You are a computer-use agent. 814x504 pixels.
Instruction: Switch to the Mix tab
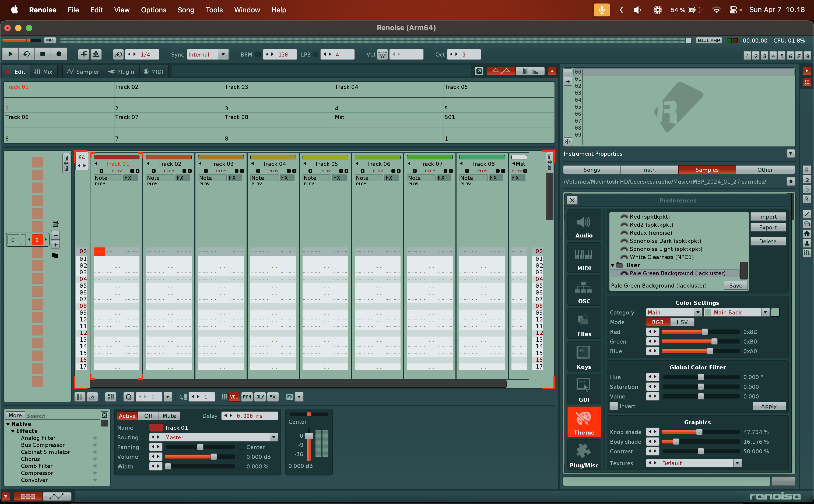point(43,72)
